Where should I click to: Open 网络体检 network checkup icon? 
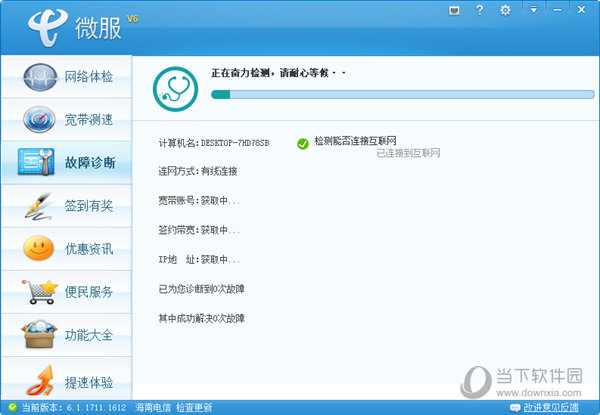tap(39, 77)
